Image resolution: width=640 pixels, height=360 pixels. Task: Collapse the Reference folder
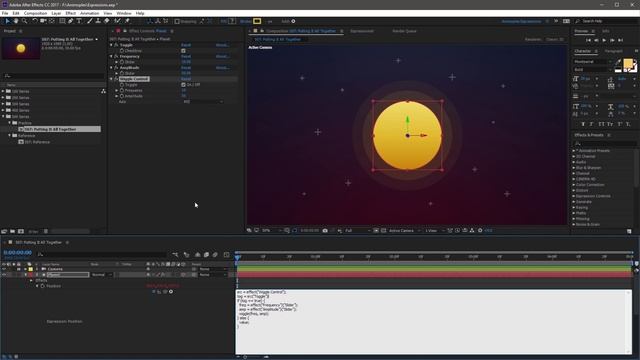click(10, 136)
